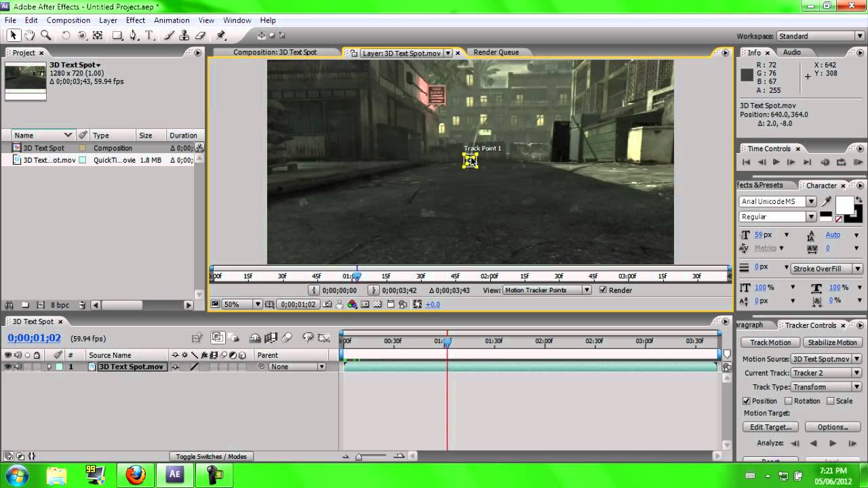The image size is (868, 488).
Task: Select the Pen tool
Action: [134, 35]
